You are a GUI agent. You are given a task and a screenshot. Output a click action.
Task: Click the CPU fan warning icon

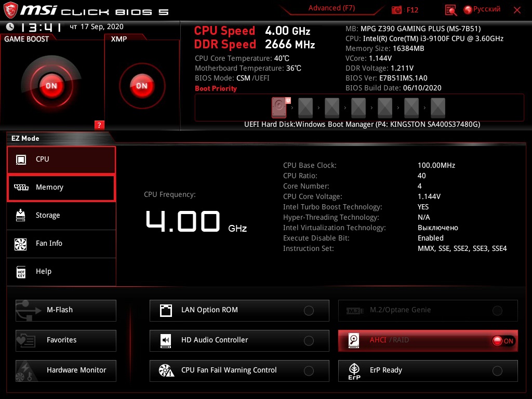coord(166,370)
